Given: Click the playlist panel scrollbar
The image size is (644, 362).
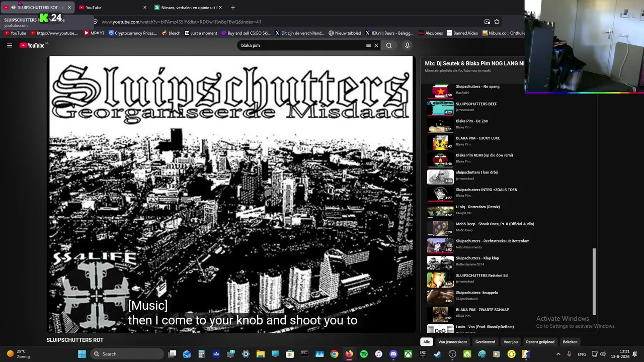Looking at the screenshot, I should point(594,282).
